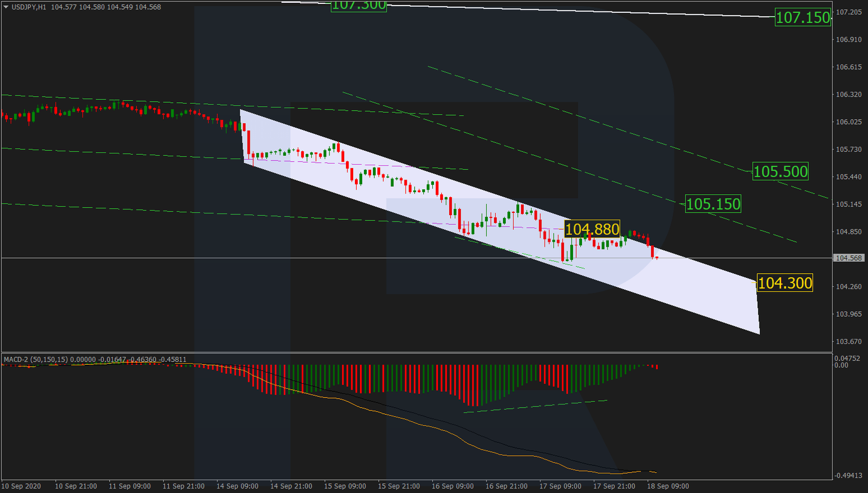Click the MACD-2 (50,150,15) indicator label
The image size is (868, 493).
(x=34, y=358)
